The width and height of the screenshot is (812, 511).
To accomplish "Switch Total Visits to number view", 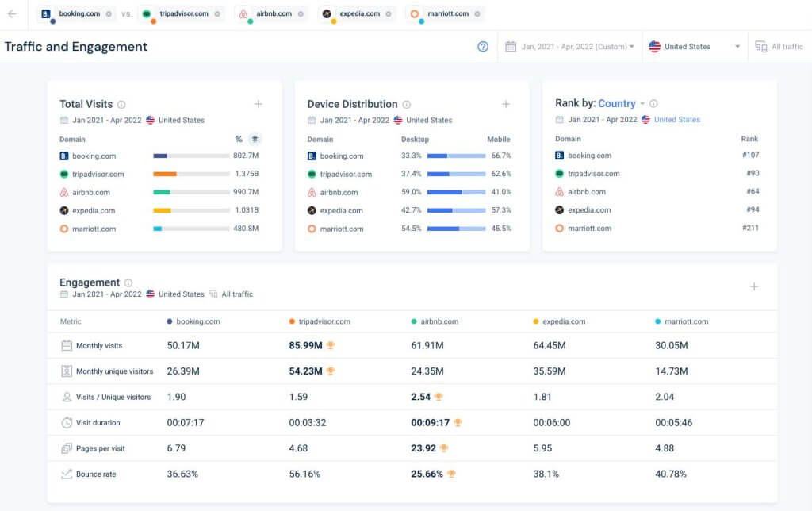I will point(255,140).
